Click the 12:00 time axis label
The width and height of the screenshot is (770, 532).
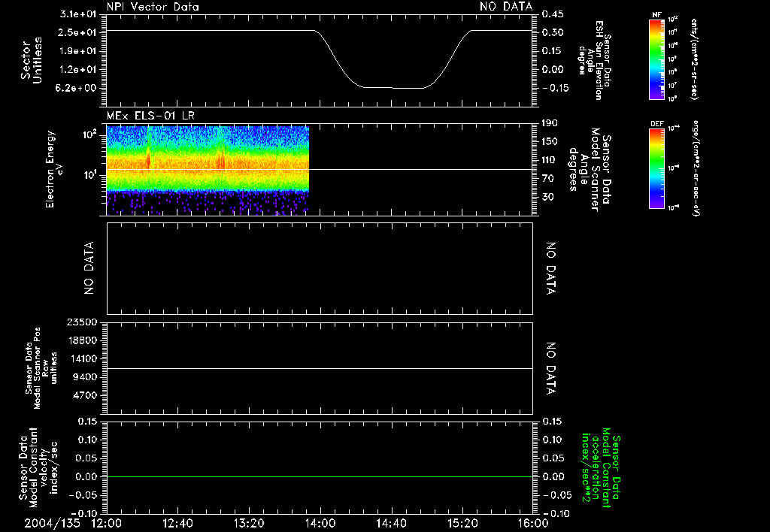coord(107,523)
